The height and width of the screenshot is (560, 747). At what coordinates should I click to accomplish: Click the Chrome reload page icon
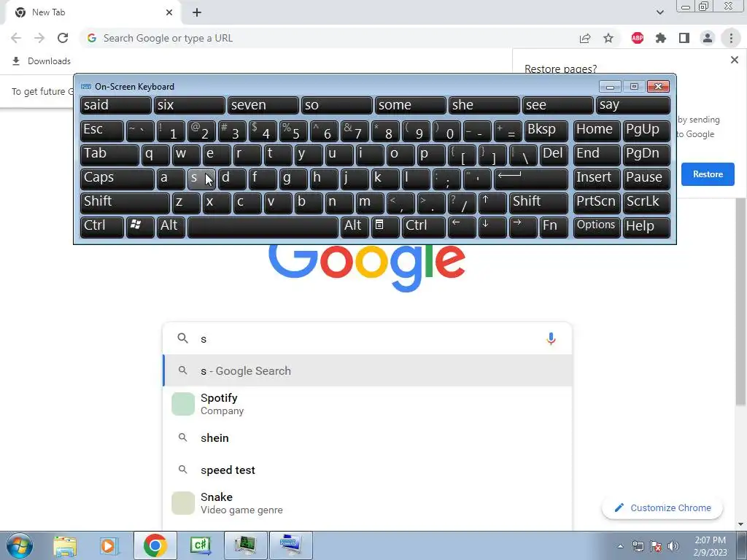pyautogui.click(x=63, y=38)
